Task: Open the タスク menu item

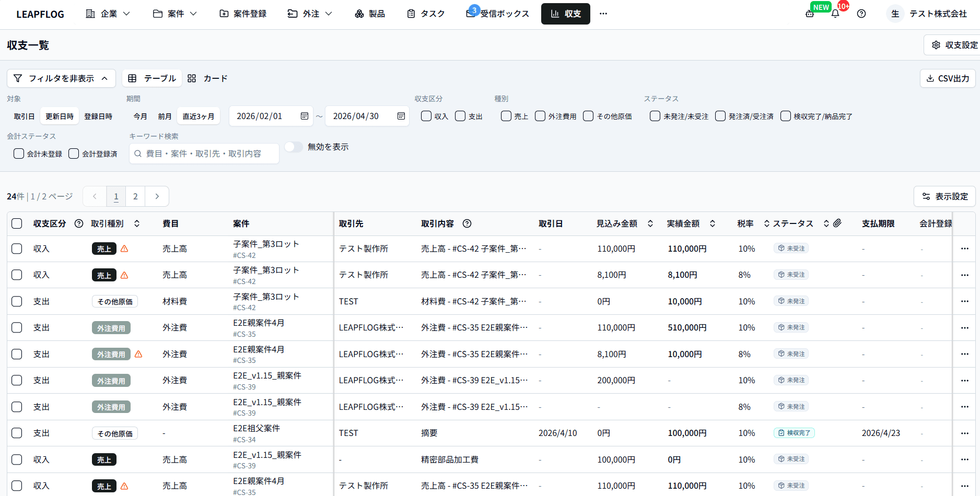Action: [426, 14]
